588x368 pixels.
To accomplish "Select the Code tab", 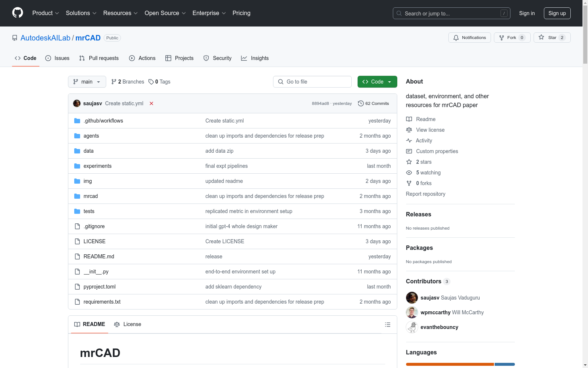I will click(26, 58).
